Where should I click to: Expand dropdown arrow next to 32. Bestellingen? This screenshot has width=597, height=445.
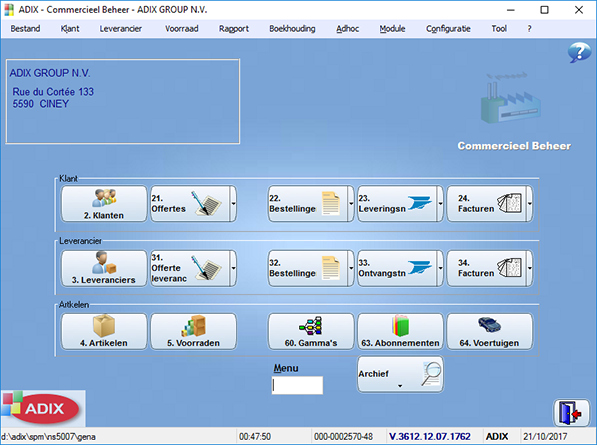point(351,268)
